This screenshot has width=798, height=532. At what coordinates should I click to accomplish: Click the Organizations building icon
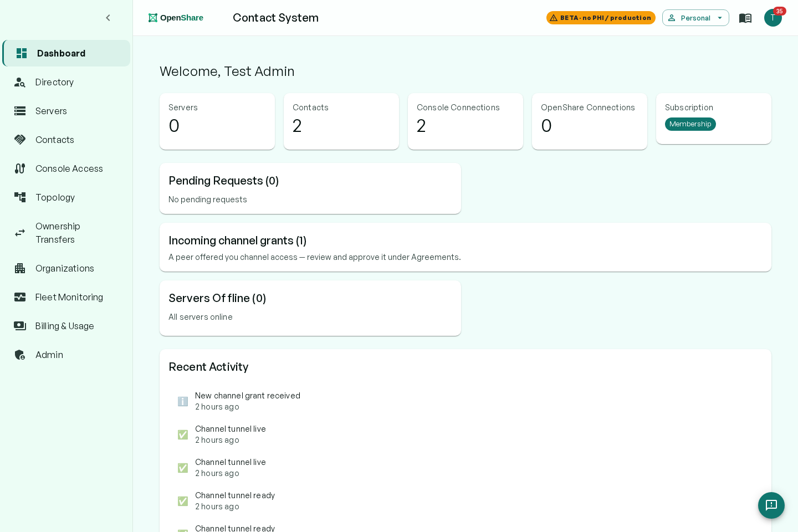click(20, 268)
